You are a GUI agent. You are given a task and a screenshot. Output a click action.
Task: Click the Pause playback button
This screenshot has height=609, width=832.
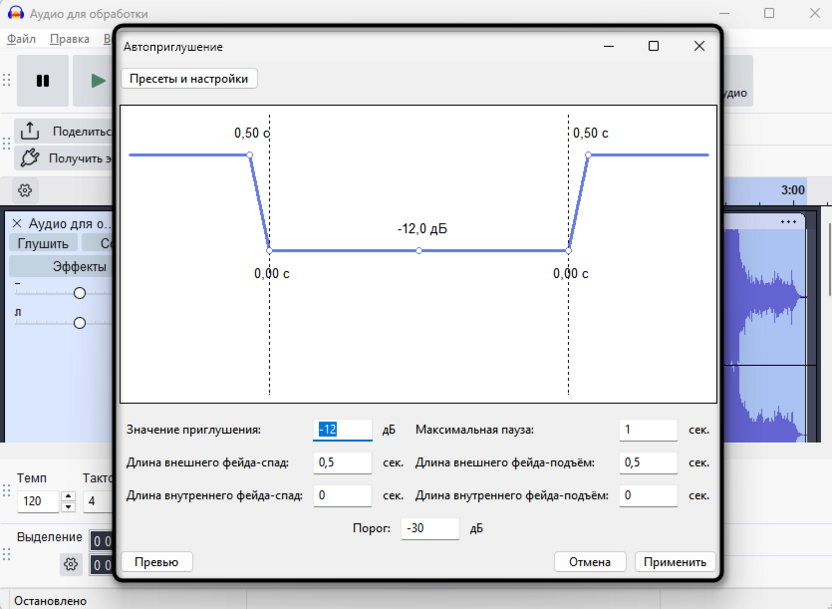coord(42,81)
